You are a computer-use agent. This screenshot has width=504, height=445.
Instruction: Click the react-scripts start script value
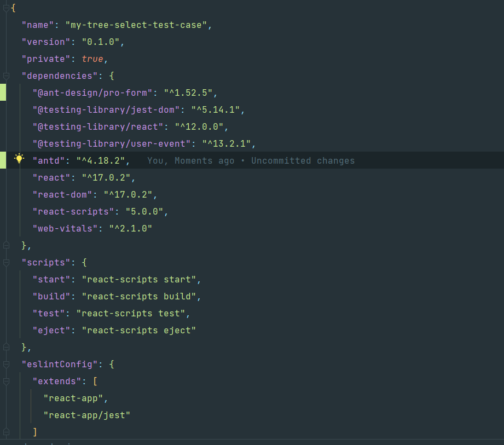[140, 279]
